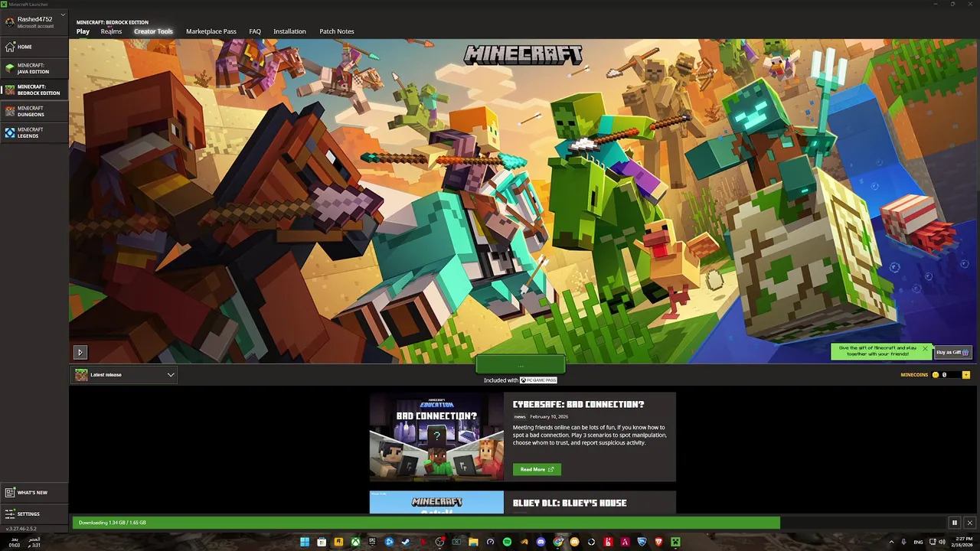The image size is (980, 551).
Task: Open Minecraft Dungeons from sidebar
Action: (x=34, y=111)
